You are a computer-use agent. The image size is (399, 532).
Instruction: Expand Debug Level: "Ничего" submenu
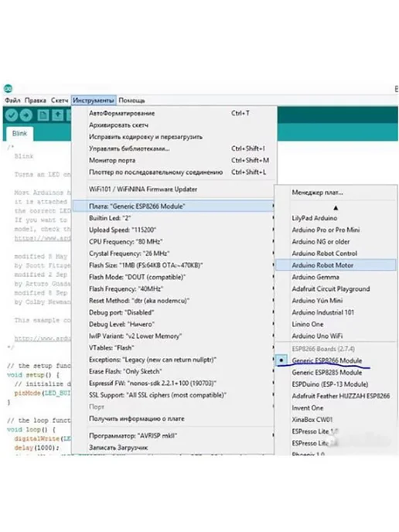(174, 324)
